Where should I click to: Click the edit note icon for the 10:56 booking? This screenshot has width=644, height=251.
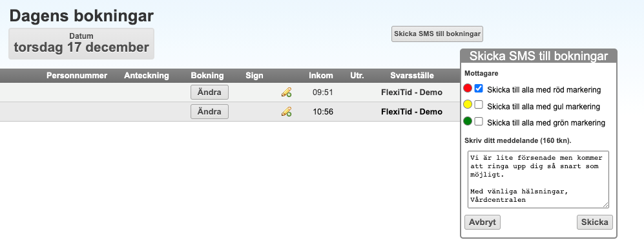pyautogui.click(x=287, y=111)
